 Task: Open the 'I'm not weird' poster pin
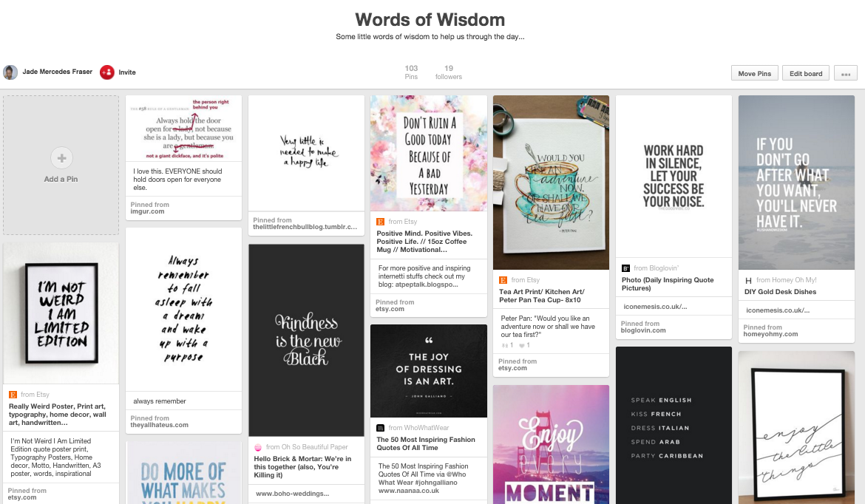61,313
